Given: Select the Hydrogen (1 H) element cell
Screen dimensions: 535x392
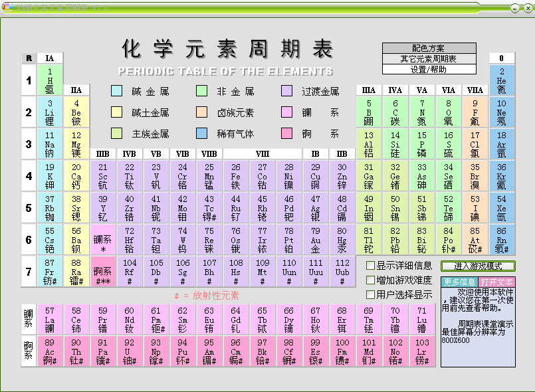Looking at the screenshot, I should [x=50, y=80].
